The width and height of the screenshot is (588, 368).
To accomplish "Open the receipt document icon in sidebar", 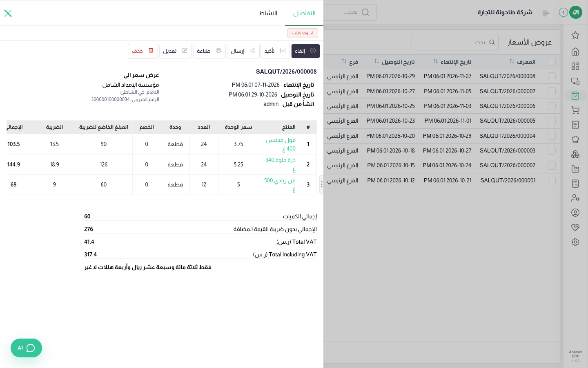I will [x=575, y=125].
